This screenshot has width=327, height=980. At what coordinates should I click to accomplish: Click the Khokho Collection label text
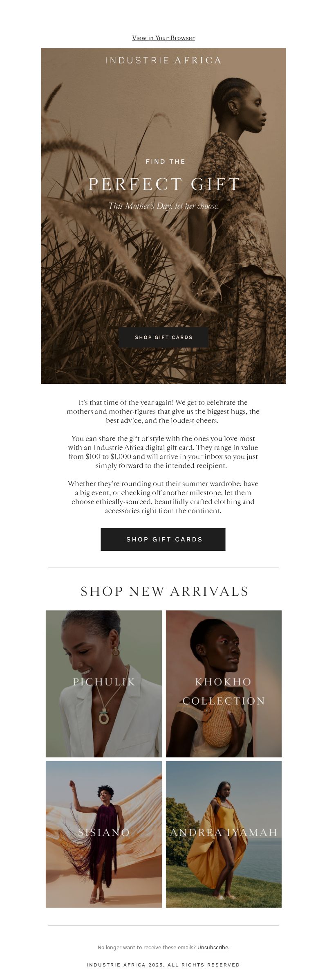224,691
